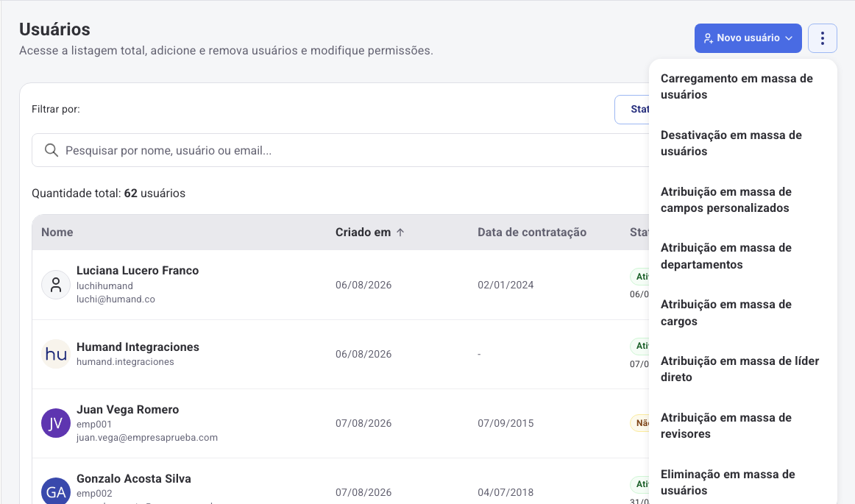Screen dimensions: 855x504
Task: Click email juan.vega@empresaprueba.com
Action: point(146,438)
